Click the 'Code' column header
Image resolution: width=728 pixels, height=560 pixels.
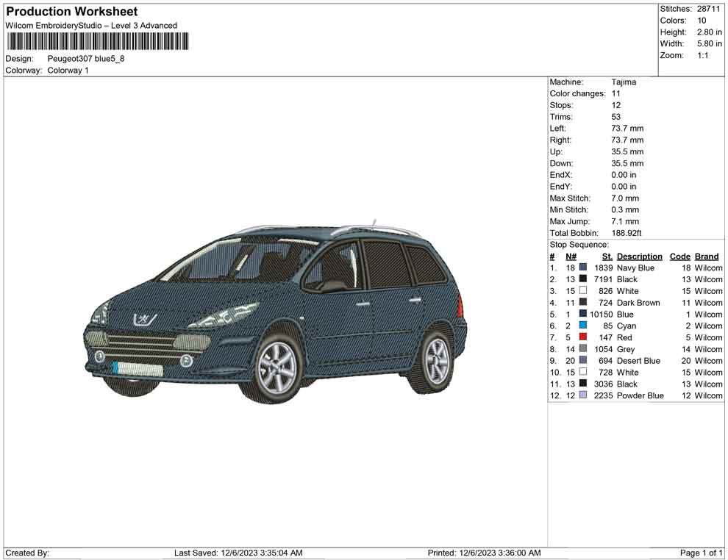[679, 256]
